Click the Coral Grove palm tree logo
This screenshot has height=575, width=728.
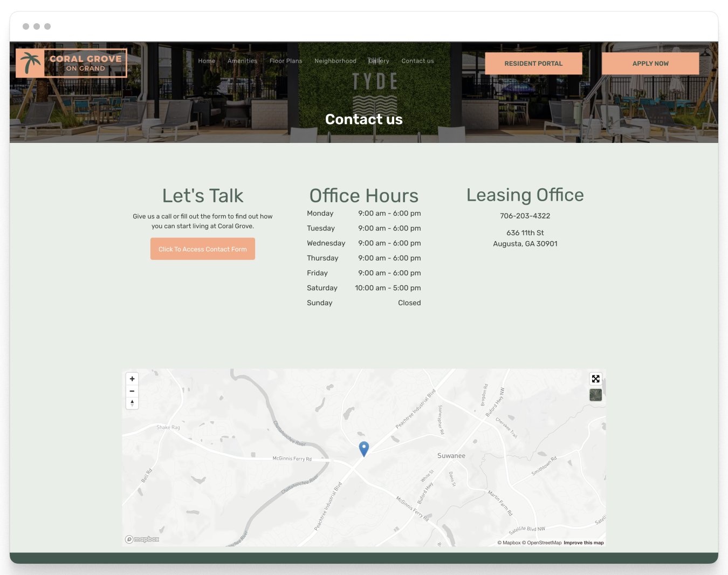[x=31, y=63]
